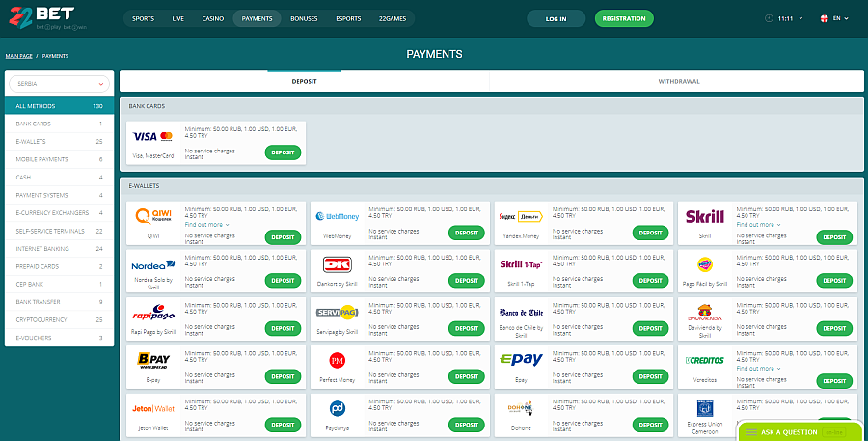Click Deposit for Davivienda by Skrill
The image size is (868, 441).
click(834, 328)
